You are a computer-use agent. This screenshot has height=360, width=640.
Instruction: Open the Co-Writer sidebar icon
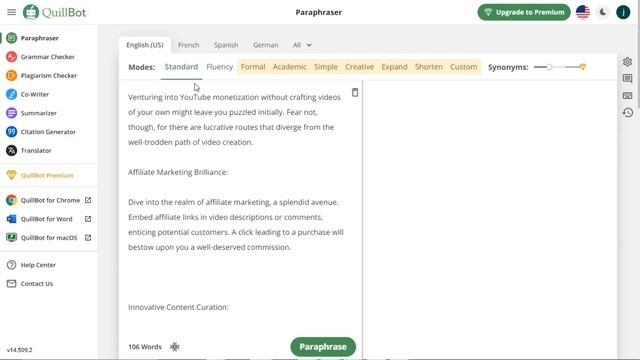(11, 94)
